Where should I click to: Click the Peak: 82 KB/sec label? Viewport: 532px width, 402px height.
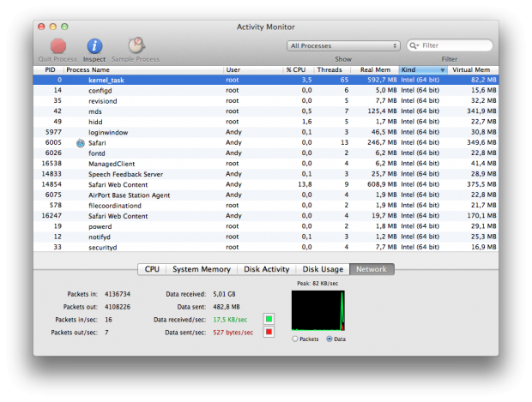[x=317, y=284]
